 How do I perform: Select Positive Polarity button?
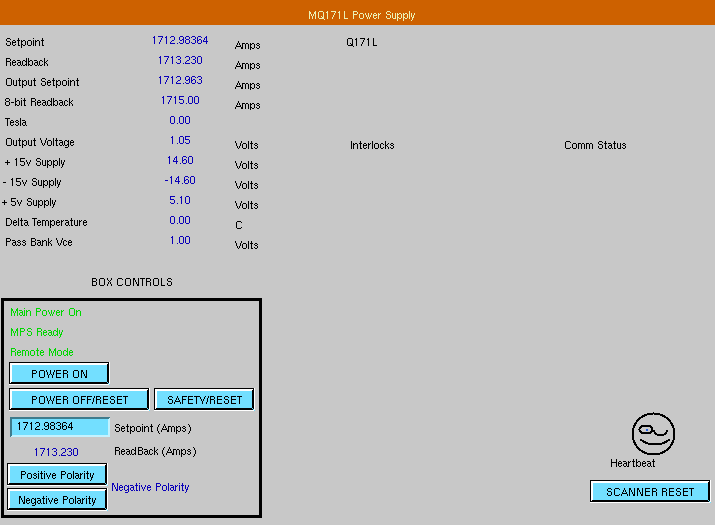[57, 474]
